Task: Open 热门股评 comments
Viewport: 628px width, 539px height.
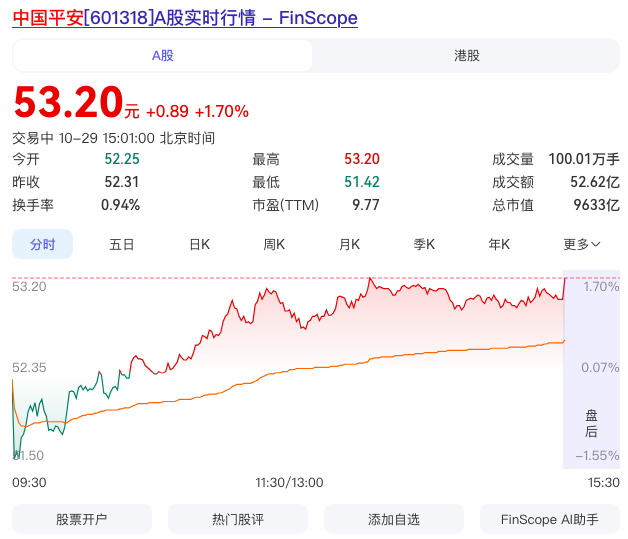Action: click(x=238, y=519)
